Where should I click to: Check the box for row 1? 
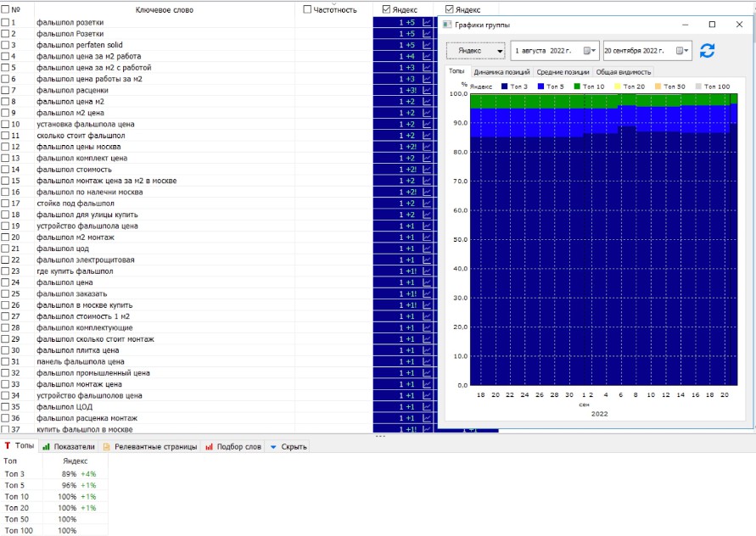click(x=5, y=22)
